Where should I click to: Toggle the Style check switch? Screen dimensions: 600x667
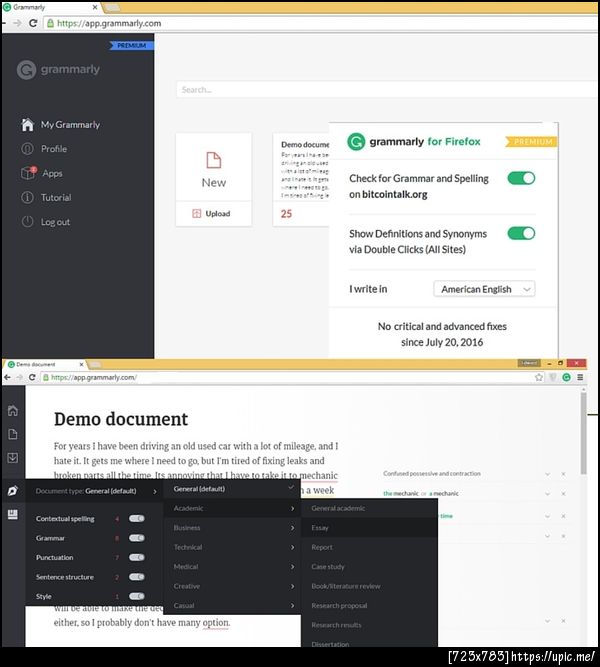coord(137,596)
